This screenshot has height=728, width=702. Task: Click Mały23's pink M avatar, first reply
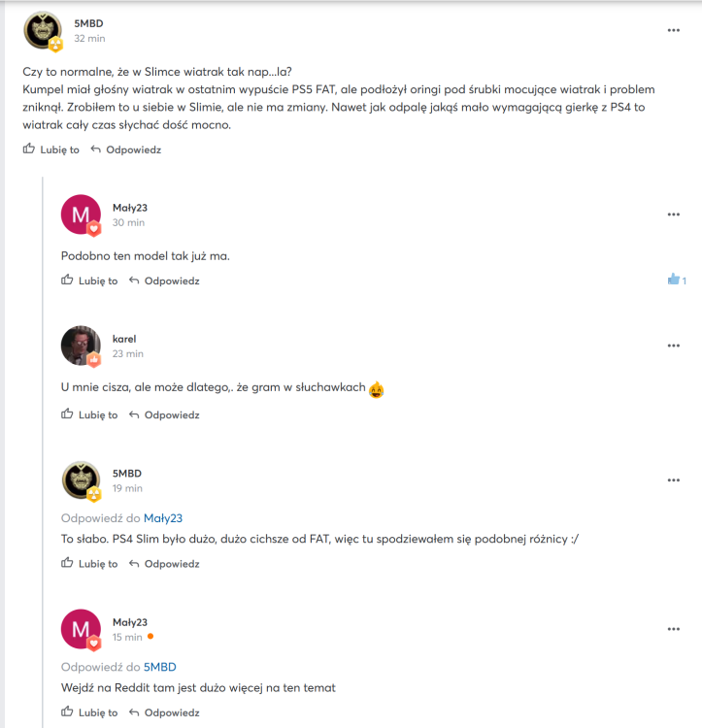click(81, 215)
